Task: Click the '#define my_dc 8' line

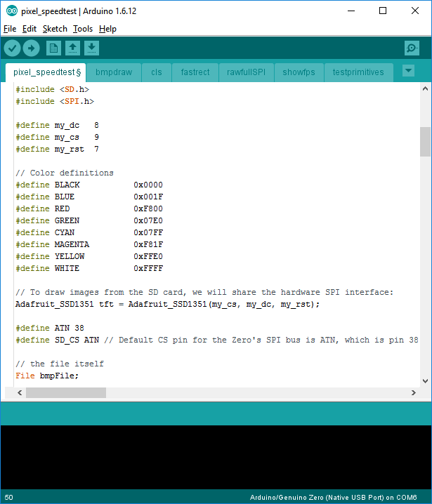Action: [58, 125]
